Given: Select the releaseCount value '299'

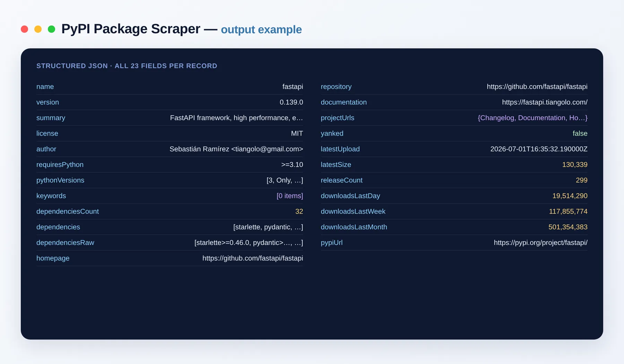Looking at the screenshot, I should click(582, 180).
